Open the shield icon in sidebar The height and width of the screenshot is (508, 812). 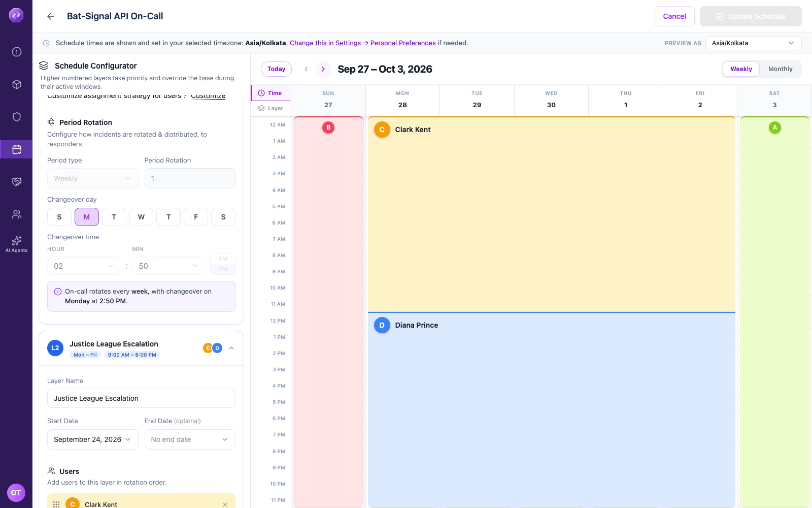coord(17,117)
